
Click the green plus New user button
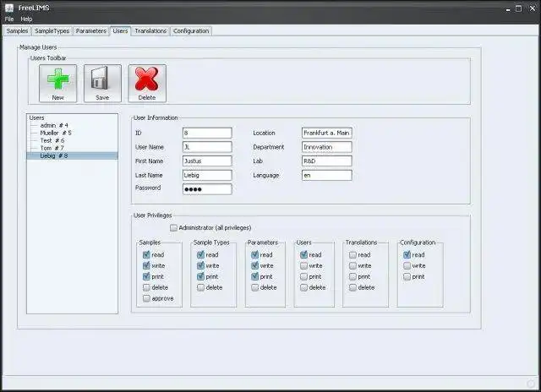58,84
